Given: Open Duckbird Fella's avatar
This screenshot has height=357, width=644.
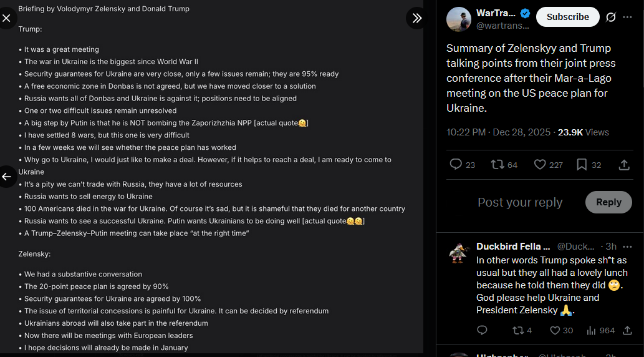Looking at the screenshot, I should click(459, 253).
